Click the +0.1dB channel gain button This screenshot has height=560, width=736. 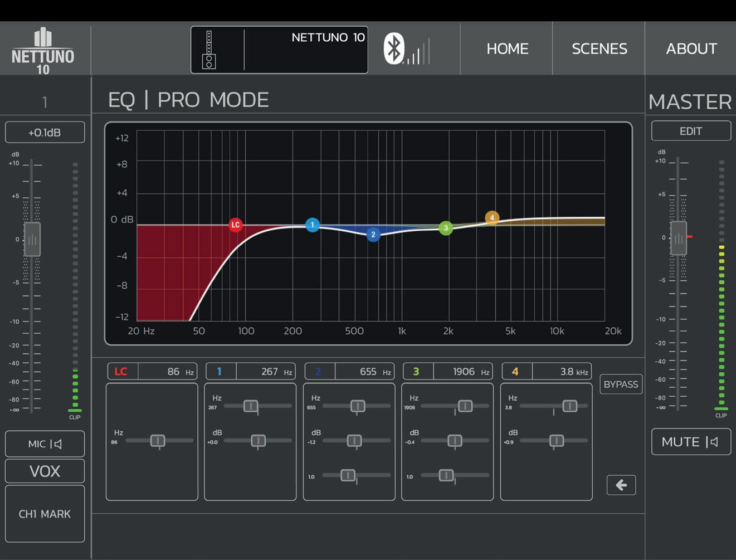click(45, 133)
